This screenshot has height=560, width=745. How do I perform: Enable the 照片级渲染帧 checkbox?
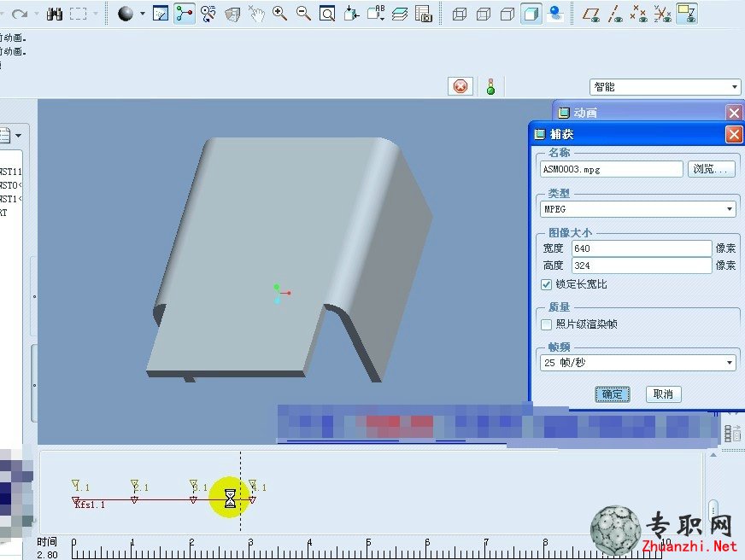point(547,324)
